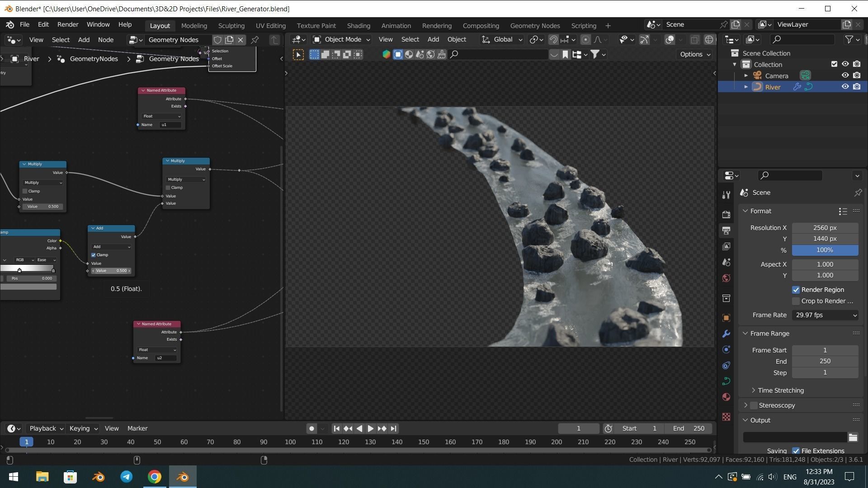Image resolution: width=868 pixels, height=488 pixels.
Task: Open the Global transform orientation dropdown
Action: [x=502, y=40]
